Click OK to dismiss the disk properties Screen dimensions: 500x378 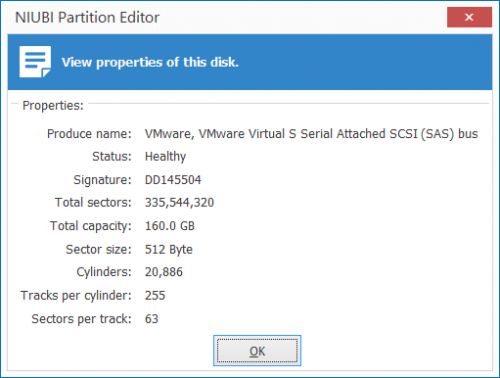(257, 351)
